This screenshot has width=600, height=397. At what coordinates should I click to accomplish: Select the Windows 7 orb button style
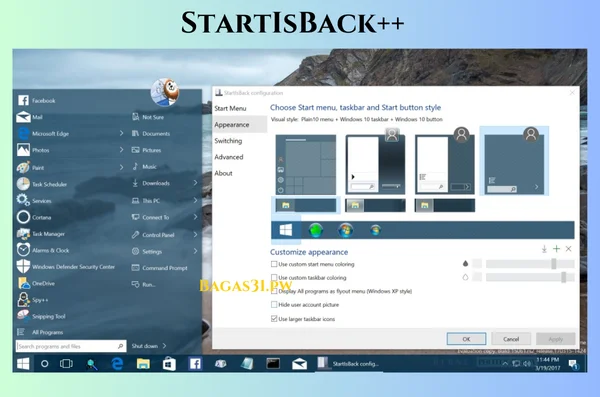346,230
